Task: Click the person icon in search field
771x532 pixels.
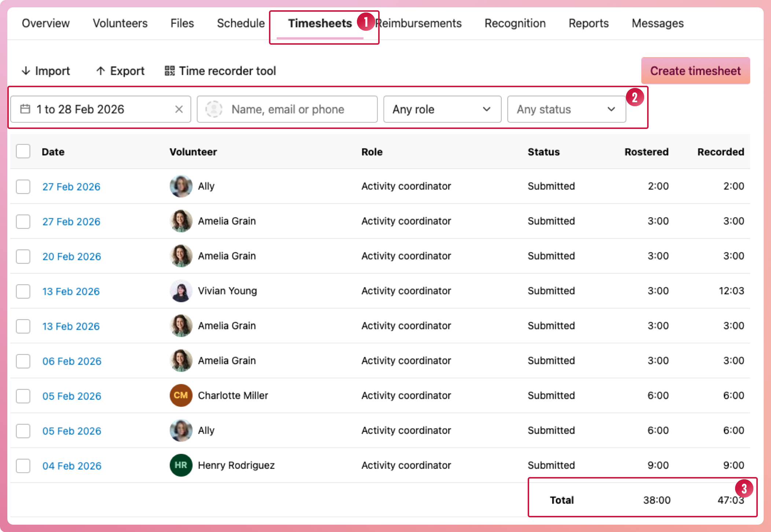Action: [214, 109]
